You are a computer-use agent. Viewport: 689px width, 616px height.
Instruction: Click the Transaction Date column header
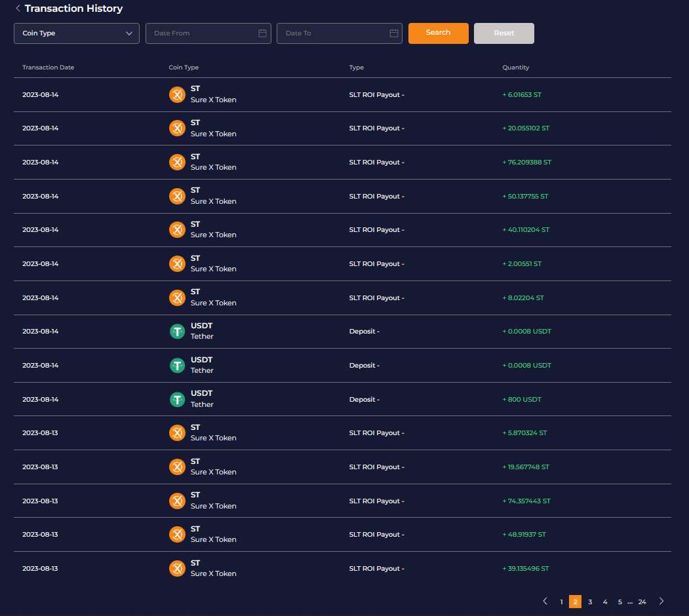[x=49, y=67]
